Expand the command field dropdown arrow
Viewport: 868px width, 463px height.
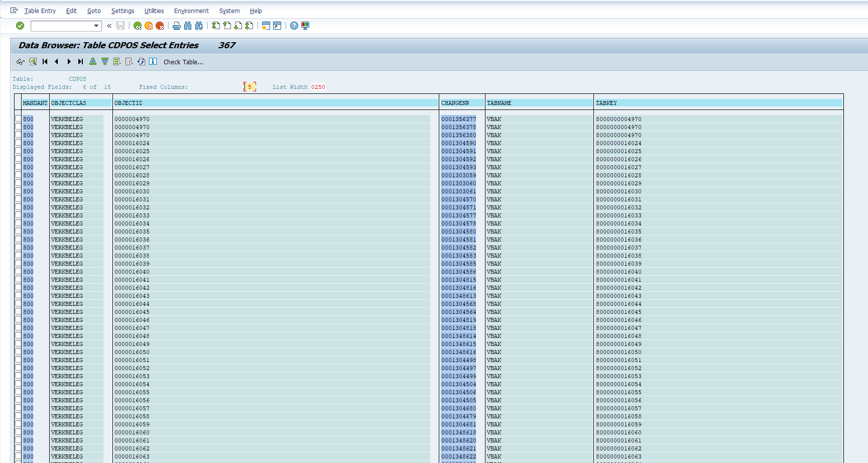96,26
